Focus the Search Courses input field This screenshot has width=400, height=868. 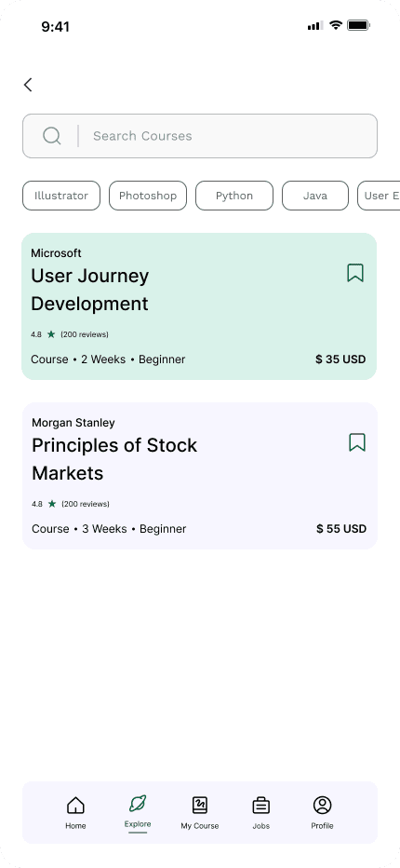tap(200, 136)
